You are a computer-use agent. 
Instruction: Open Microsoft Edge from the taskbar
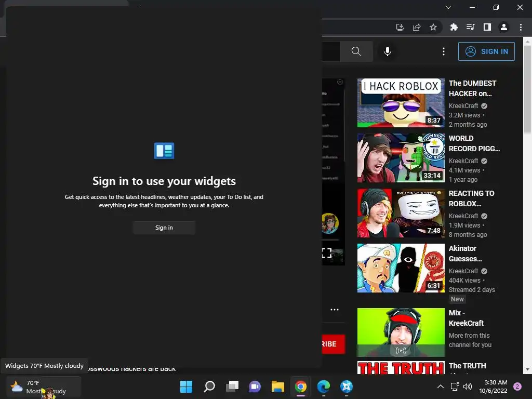point(323,387)
